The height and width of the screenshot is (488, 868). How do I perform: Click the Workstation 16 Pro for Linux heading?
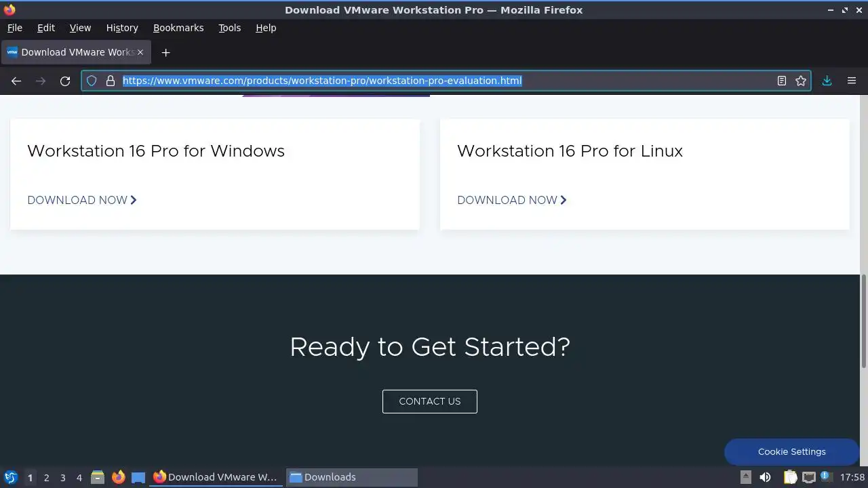pos(570,150)
